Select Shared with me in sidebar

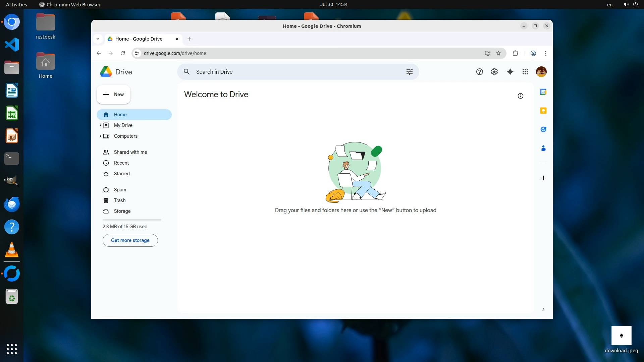click(130, 152)
